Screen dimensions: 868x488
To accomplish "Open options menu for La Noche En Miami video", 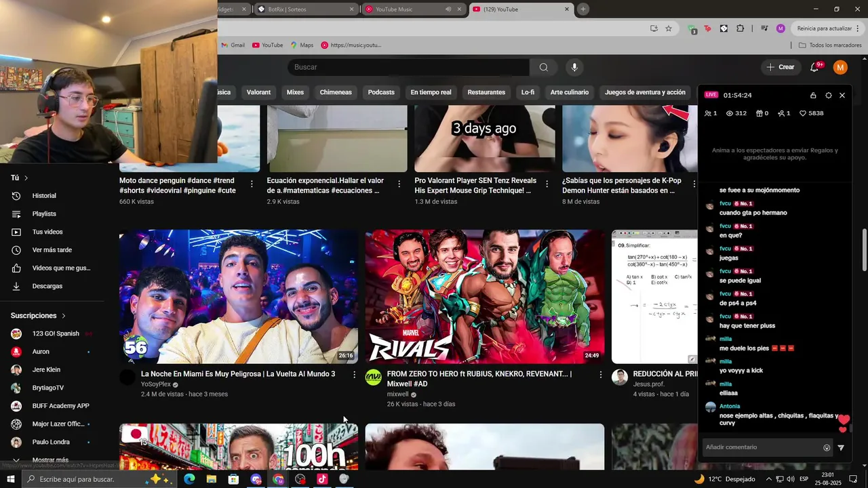I will tap(354, 374).
